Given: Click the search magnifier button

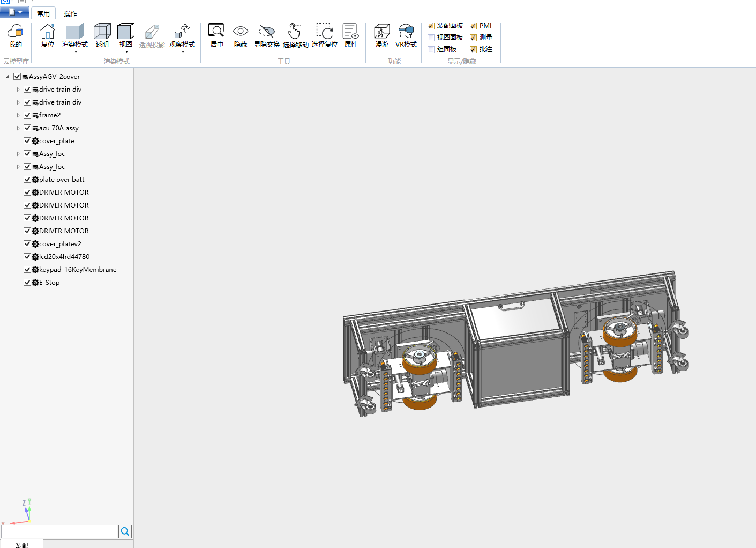Looking at the screenshot, I should pyautogui.click(x=125, y=531).
